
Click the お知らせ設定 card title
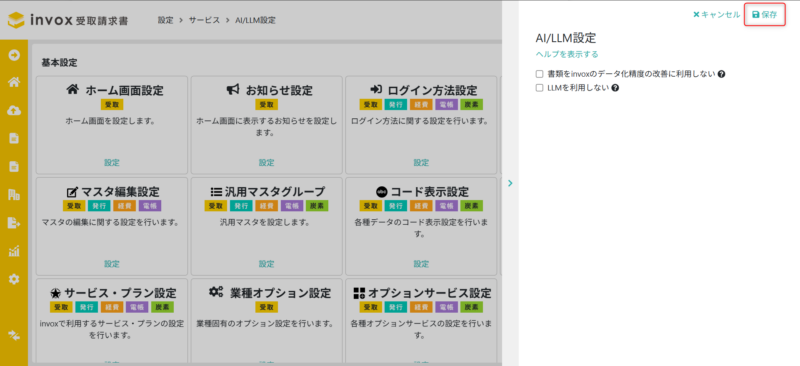(279, 91)
